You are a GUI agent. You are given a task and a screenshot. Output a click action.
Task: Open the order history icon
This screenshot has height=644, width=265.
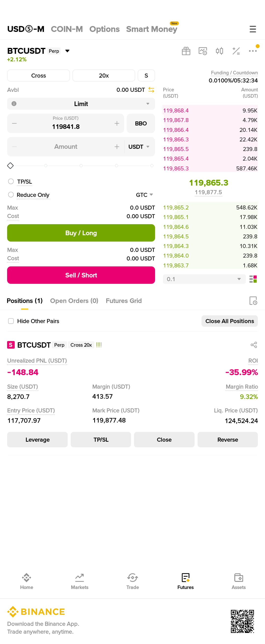pyautogui.click(x=253, y=301)
